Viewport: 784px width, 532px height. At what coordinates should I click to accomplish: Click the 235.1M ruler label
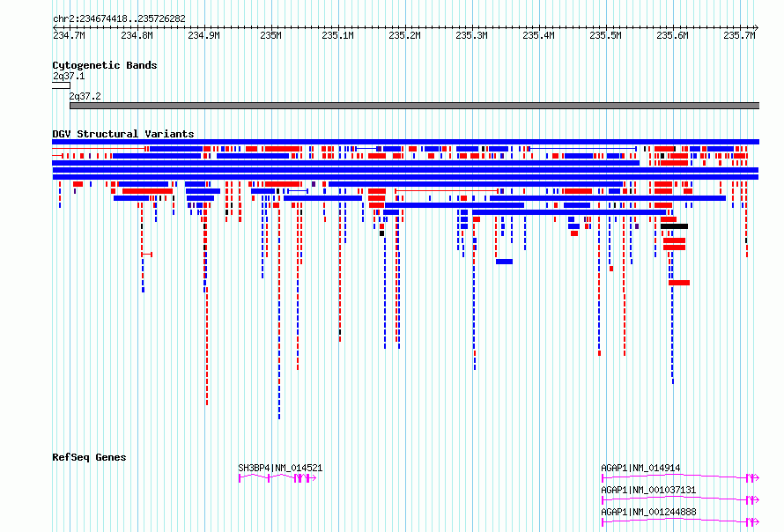point(337,35)
